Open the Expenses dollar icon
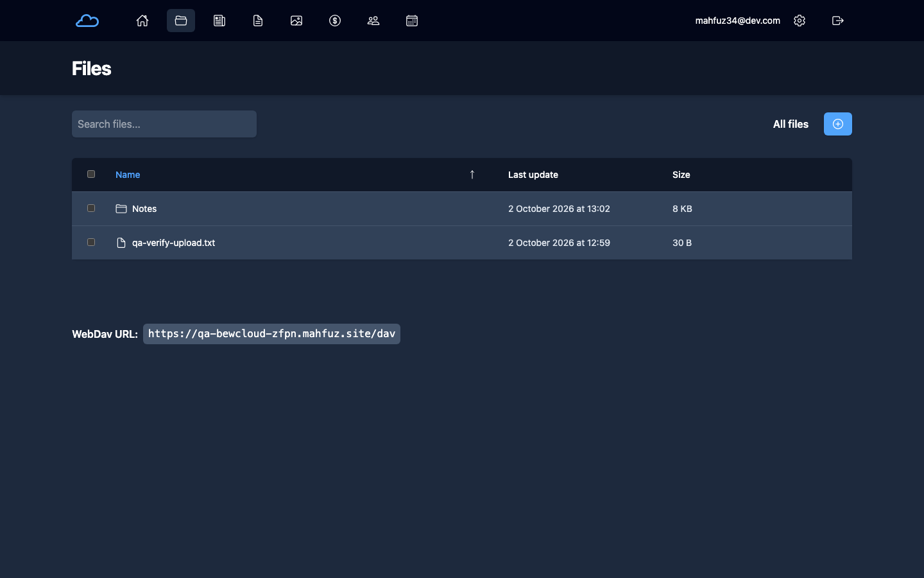Image resolution: width=924 pixels, height=578 pixels. pyautogui.click(x=335, y=21)
